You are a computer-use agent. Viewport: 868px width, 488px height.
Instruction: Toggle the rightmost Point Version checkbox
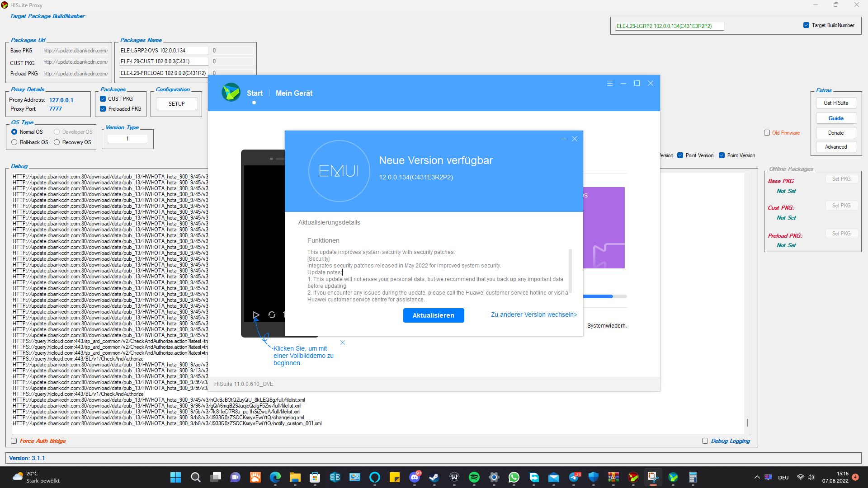pyautogui.click(x=722, y=155)
